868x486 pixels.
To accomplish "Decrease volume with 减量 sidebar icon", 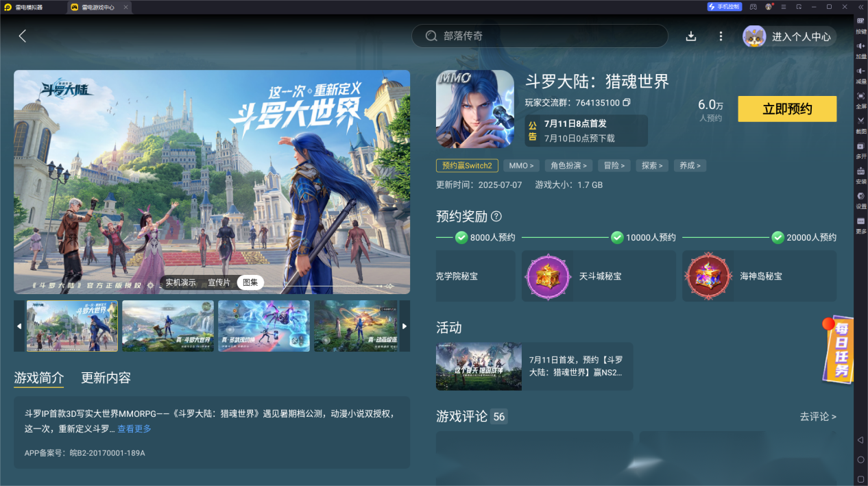I will click(x=861, y=75).
